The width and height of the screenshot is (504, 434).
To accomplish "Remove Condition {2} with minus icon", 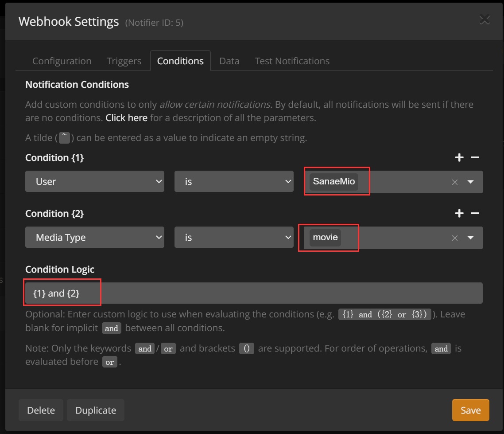I will pos(475,214).
